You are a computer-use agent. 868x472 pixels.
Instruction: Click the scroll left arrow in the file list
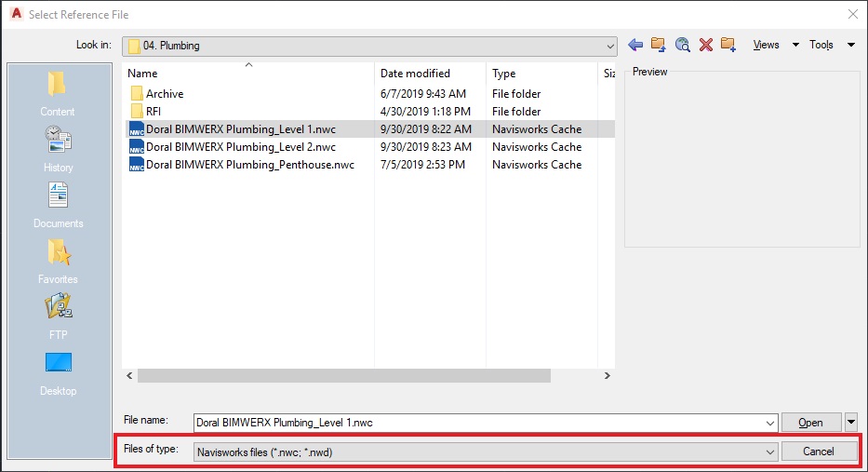[129, 375]
